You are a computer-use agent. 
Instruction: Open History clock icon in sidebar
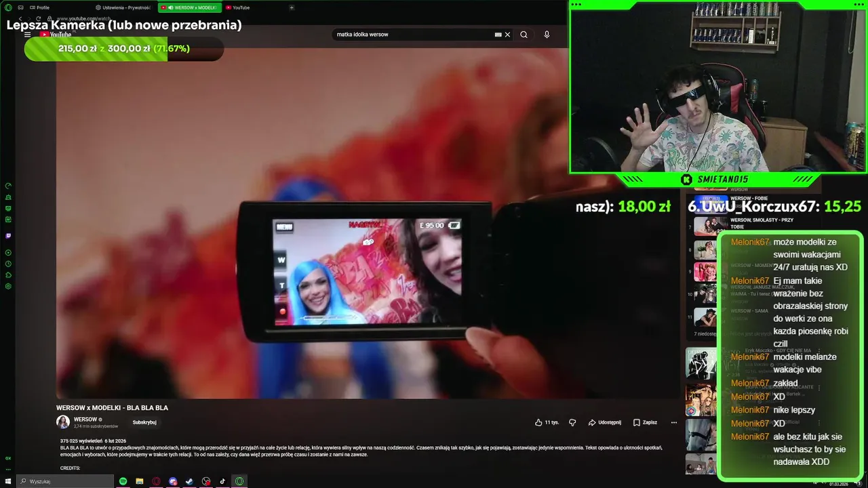point(8,264)
